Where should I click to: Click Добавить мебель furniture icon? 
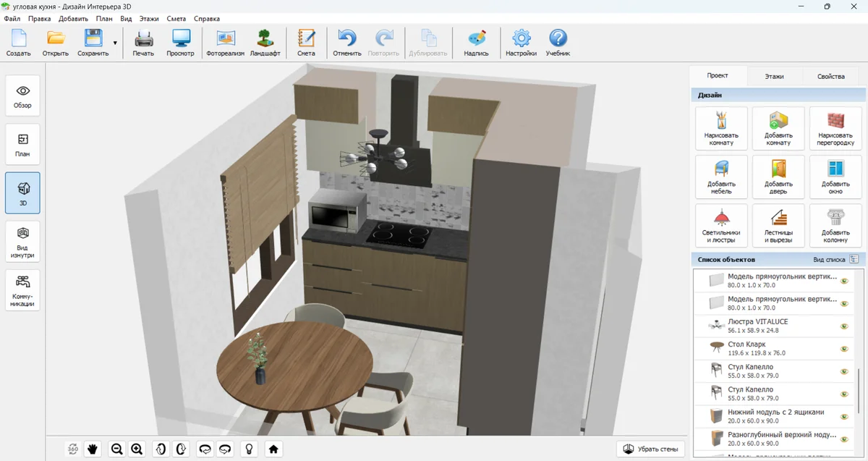(x=721, y=177)
